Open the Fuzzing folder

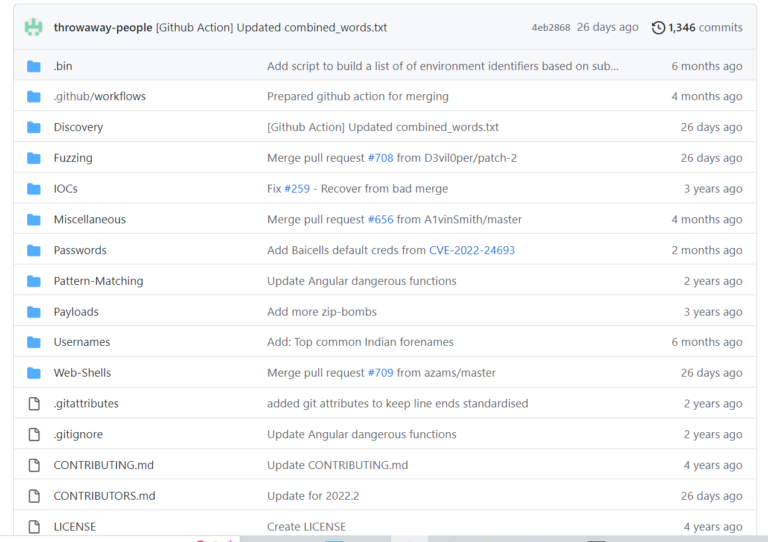tap(73, 158)
